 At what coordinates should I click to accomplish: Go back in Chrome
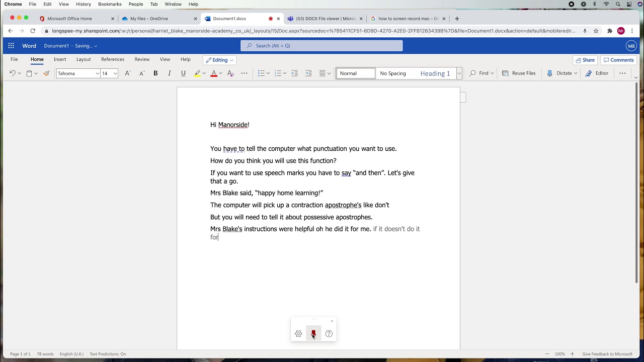coord(10,31)
